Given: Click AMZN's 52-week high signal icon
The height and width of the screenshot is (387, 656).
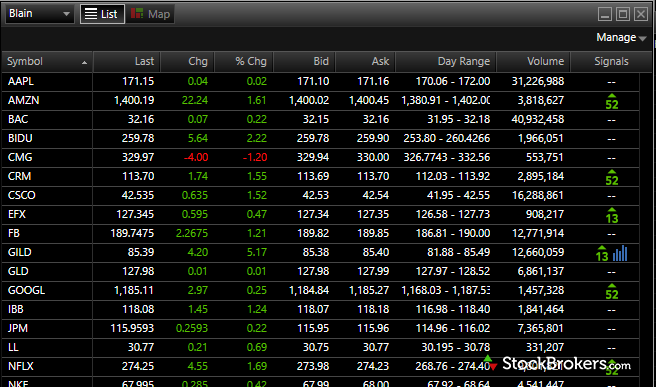Looking at the screenshot, I should click(x=612, y=102).
